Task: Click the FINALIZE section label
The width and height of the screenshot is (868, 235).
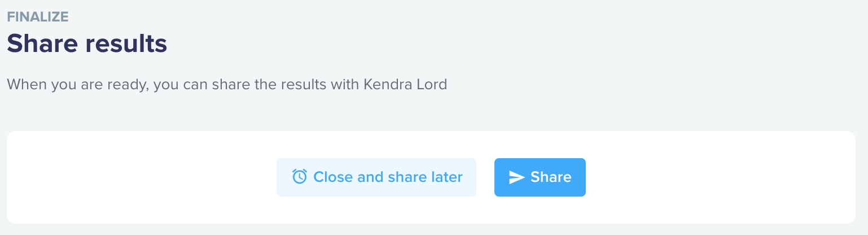Action: 38,17
